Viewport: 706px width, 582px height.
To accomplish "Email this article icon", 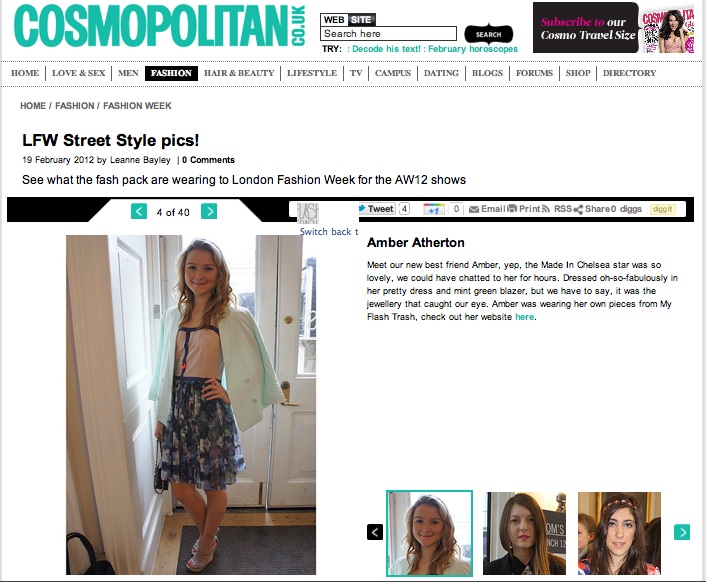I will (x=474, y=209).
